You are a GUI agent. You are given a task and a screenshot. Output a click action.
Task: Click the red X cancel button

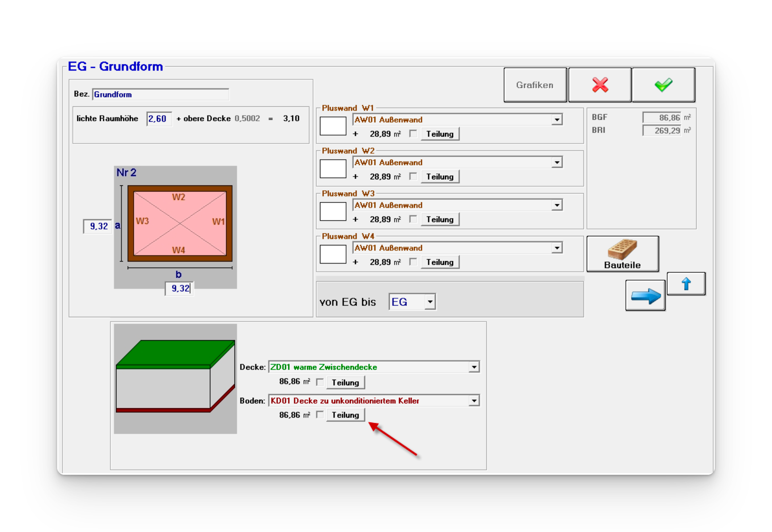(x=600, y=85)
